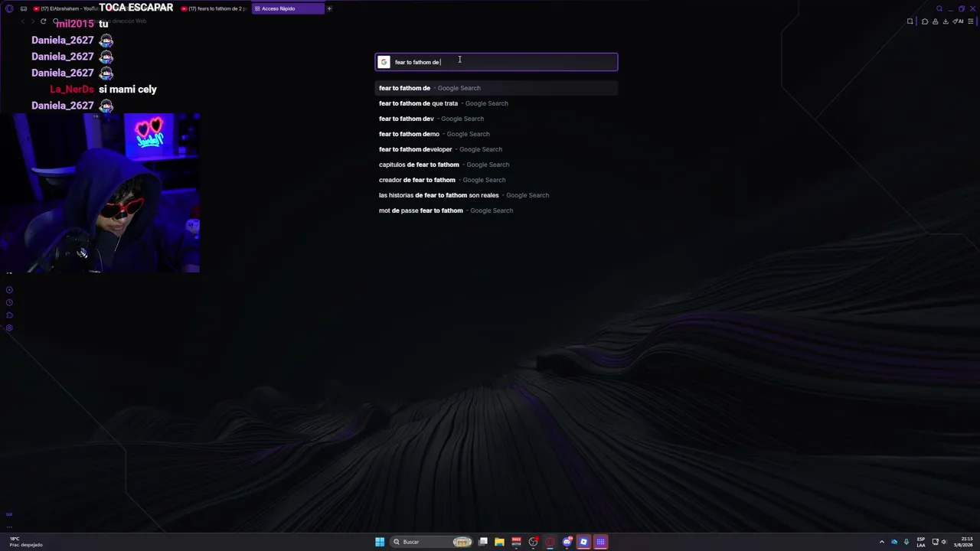Viewport: 980px width, 551px height.
Task: Open the easy setup sliders icon
Action: [x=971, y=21]
